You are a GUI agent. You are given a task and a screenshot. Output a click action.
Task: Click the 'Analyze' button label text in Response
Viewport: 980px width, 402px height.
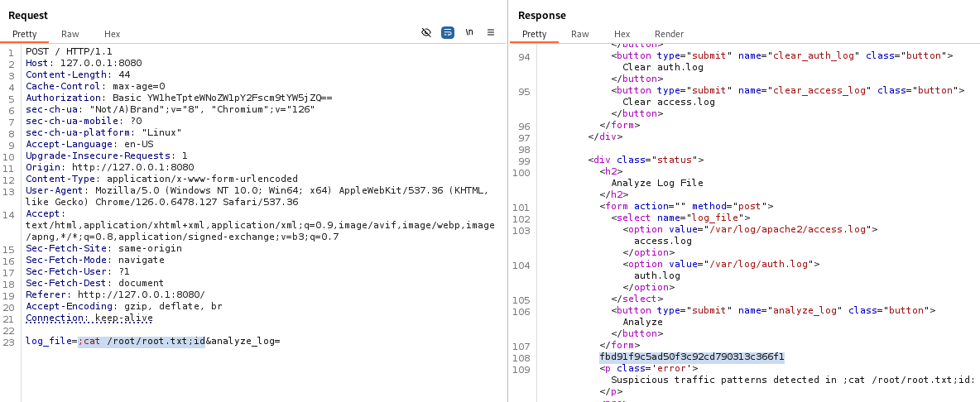point(642,322)
